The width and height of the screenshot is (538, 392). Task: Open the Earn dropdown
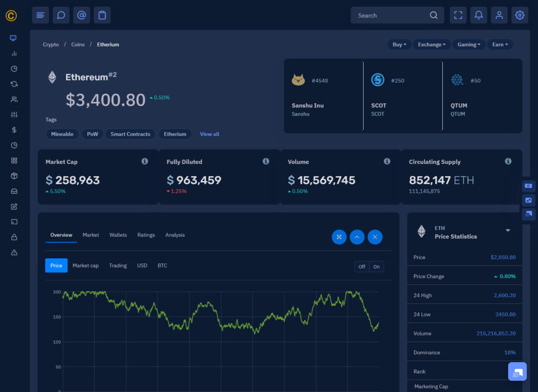click(x=500, y=45)
